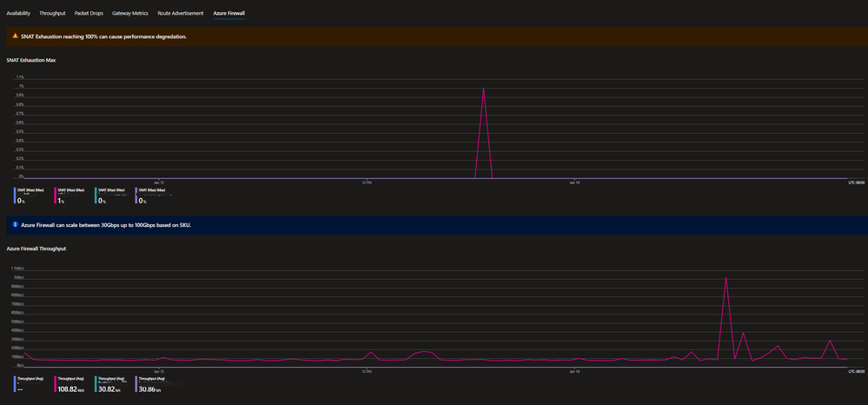The image size is (868, 405).
Task: Click the purple Throughput legend color bar
Action: tap(136, 384)
